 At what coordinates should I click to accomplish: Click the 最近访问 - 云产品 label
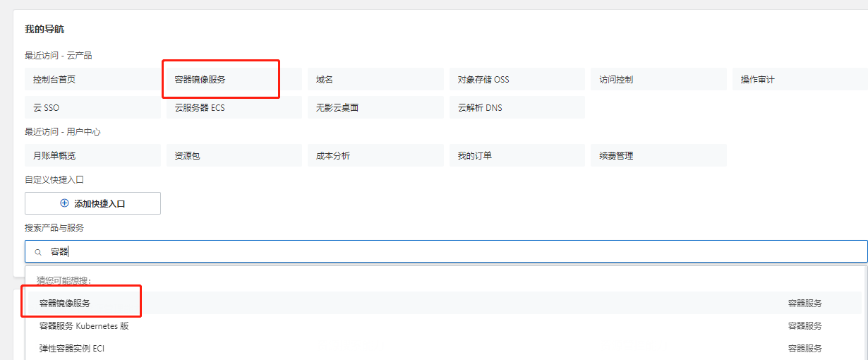tap(59, 55)
